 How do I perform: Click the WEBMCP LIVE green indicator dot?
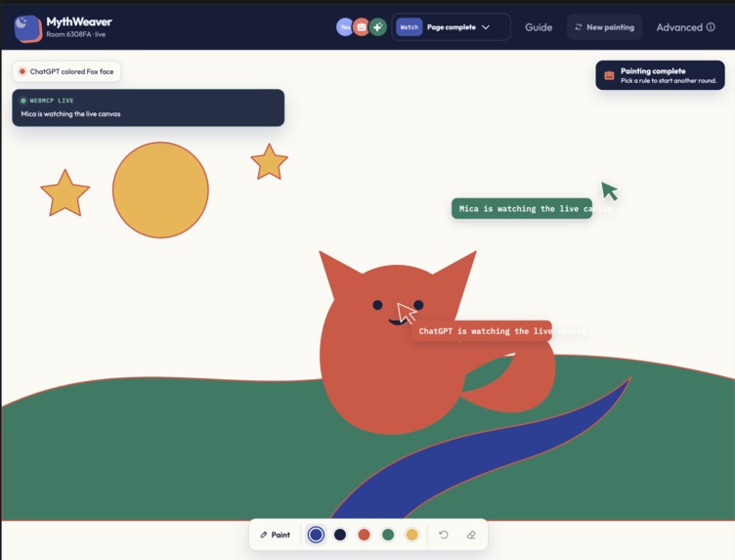coord(23,101)
